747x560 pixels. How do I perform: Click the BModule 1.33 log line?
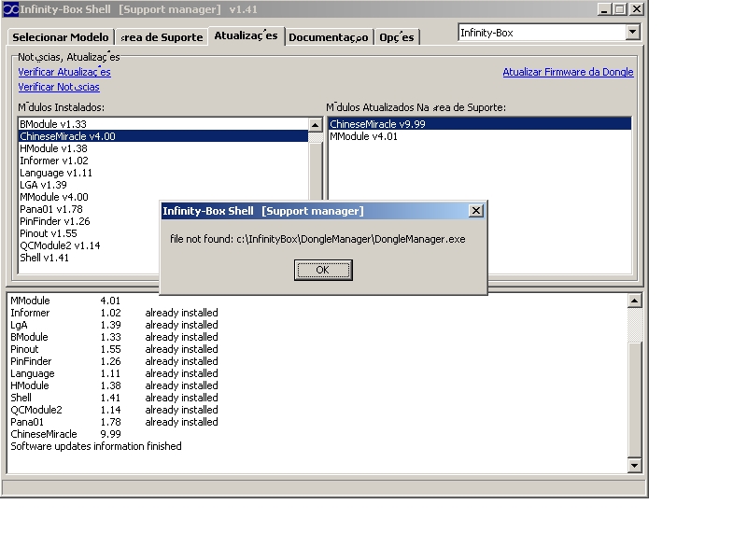click(114, 337)
